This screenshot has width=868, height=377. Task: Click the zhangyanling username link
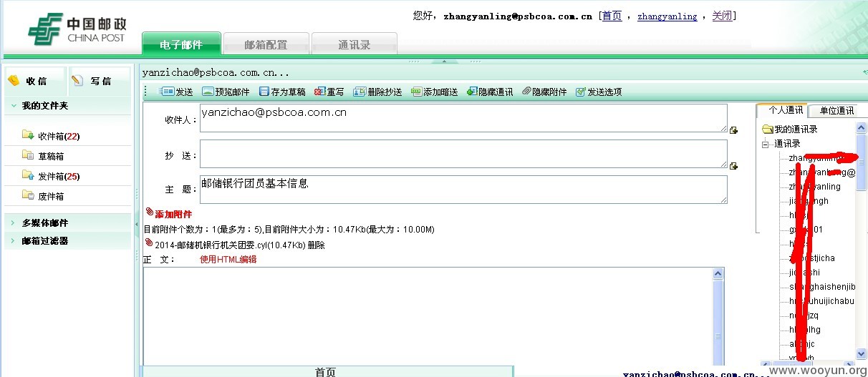[x=667, y=16]
